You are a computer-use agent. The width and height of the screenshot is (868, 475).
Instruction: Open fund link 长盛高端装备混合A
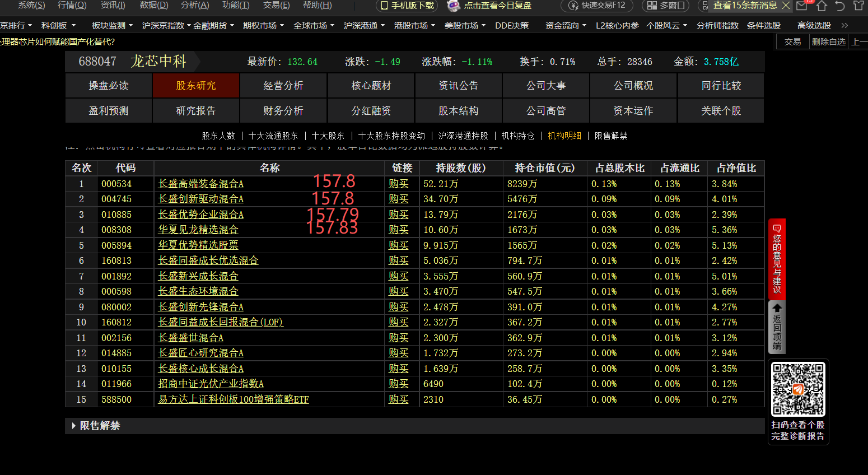(x=201, y=184)
